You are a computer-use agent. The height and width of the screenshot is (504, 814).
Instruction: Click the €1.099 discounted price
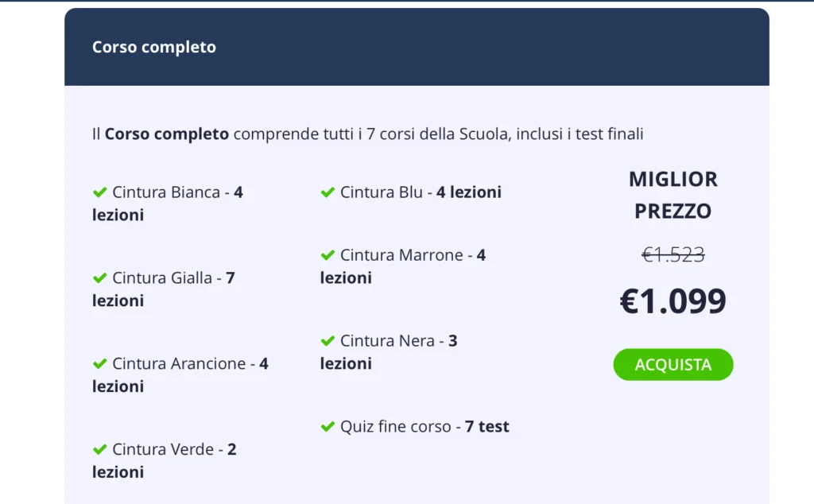[x=673, y=300]
